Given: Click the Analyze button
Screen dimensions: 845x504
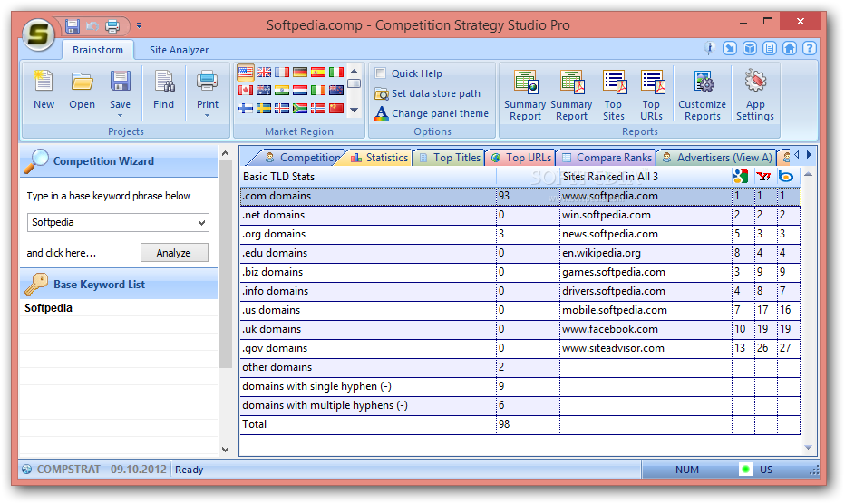Looking at the screenshot, I should (174, 253).
